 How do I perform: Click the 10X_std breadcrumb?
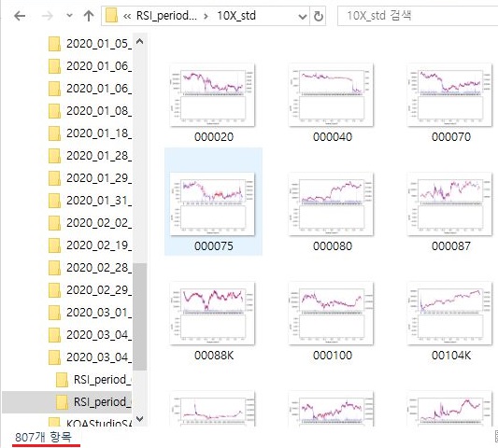click(236, 16)
